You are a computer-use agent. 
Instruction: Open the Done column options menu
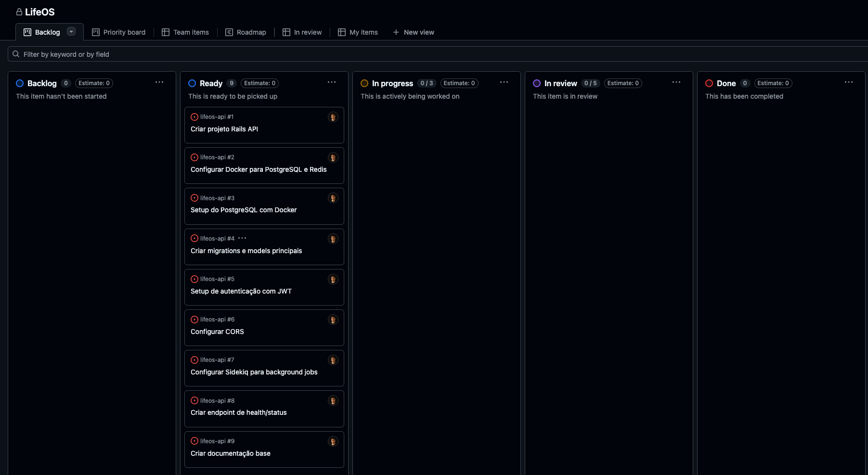pyautogui.click(x=849, y=82)
